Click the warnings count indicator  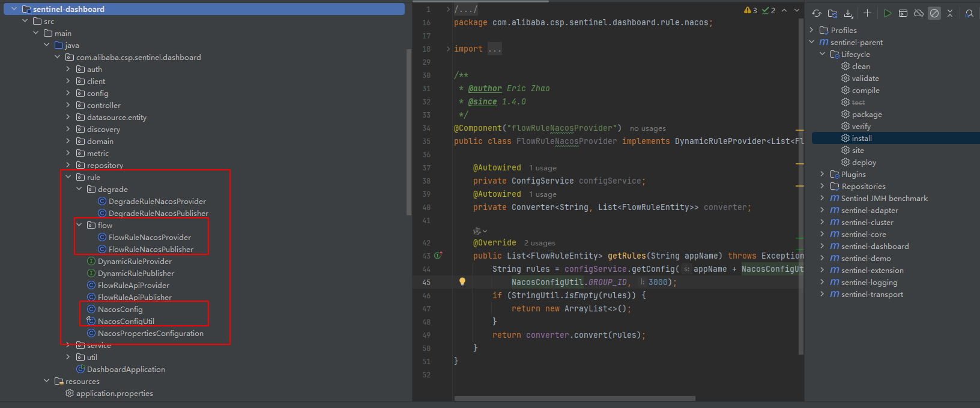click(751, 10)
